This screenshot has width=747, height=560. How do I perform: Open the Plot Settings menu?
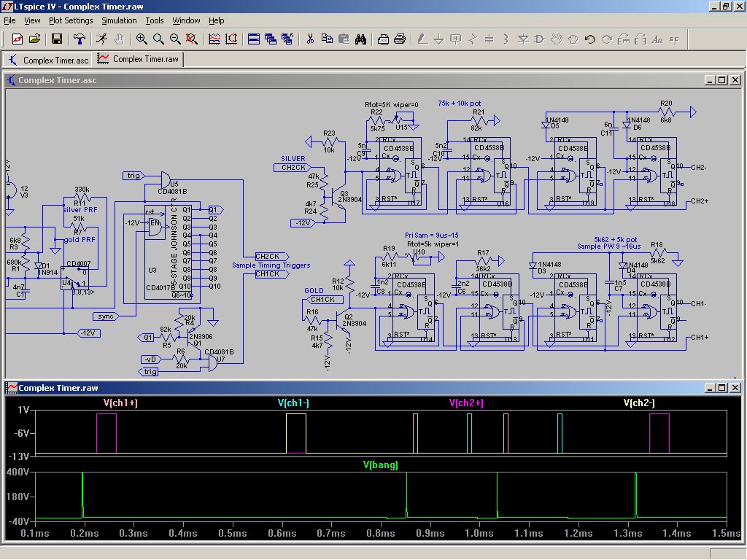(x=71, y=20)
